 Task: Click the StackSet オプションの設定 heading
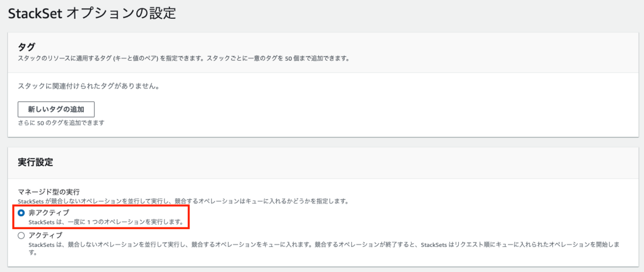point(92,13)
